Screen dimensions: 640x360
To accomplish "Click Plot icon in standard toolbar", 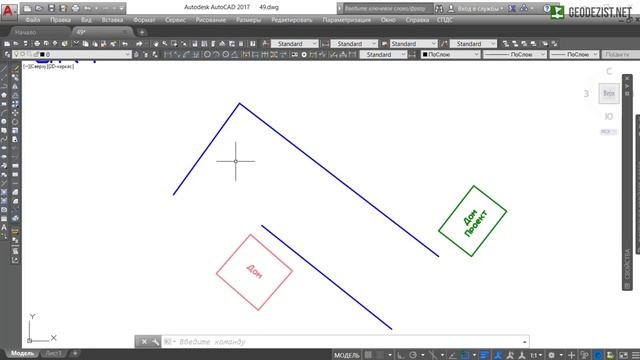I will 37,44.
